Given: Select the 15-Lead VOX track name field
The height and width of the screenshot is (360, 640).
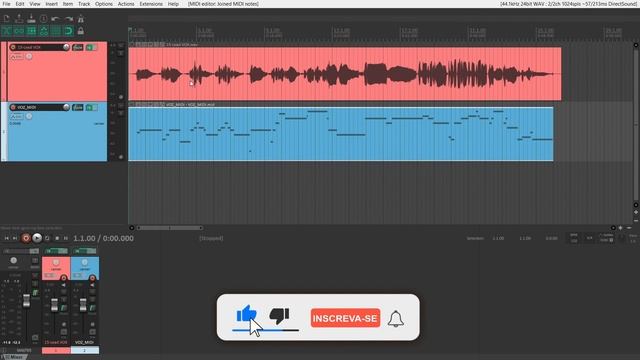Looking at the screenshot, I should [39, 47].
